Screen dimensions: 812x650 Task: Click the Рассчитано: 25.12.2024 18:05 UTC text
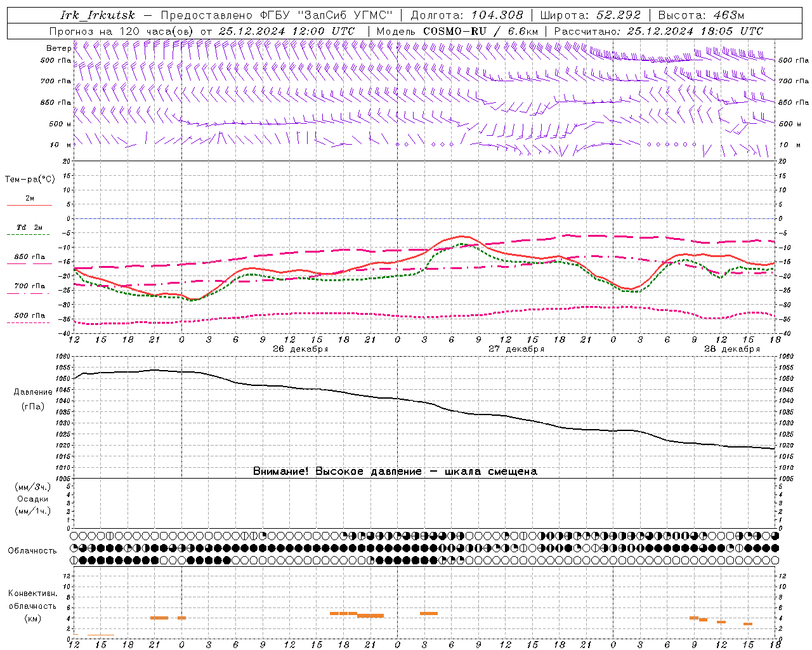(x=658, y=31)
